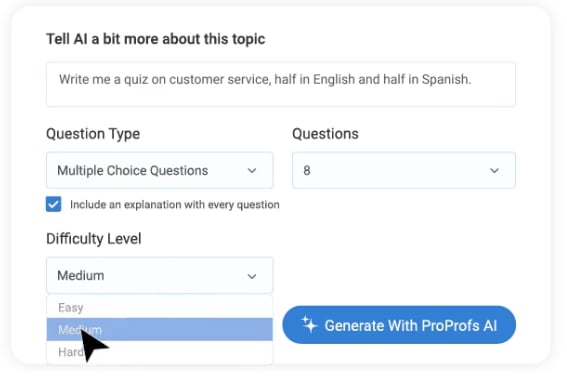Image resolution: width=567 pixels, height=392 pixels.
Task: Click the Difficulty Level heading
Action: pyautogui.click(x=94, y=239)
